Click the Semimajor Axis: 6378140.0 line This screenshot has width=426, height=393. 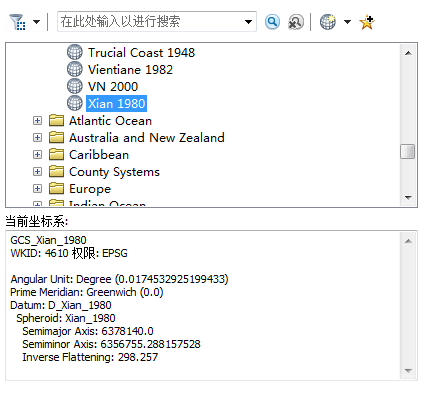pos(88,331)
